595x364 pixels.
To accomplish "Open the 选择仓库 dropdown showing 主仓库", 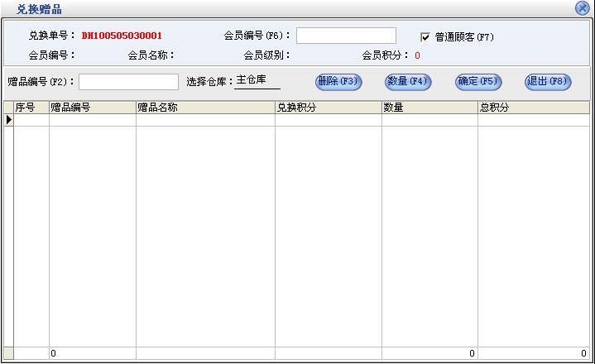I will pos(257,81).
